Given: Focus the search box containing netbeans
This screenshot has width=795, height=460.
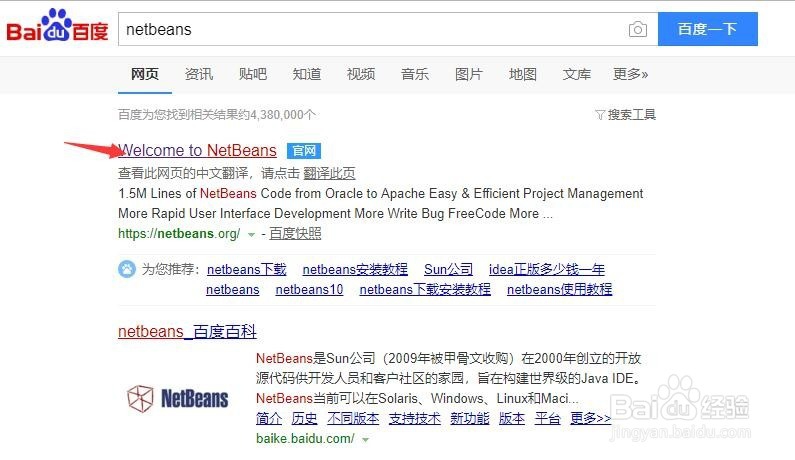Looking at the screenshot, I should coord(388,29).
